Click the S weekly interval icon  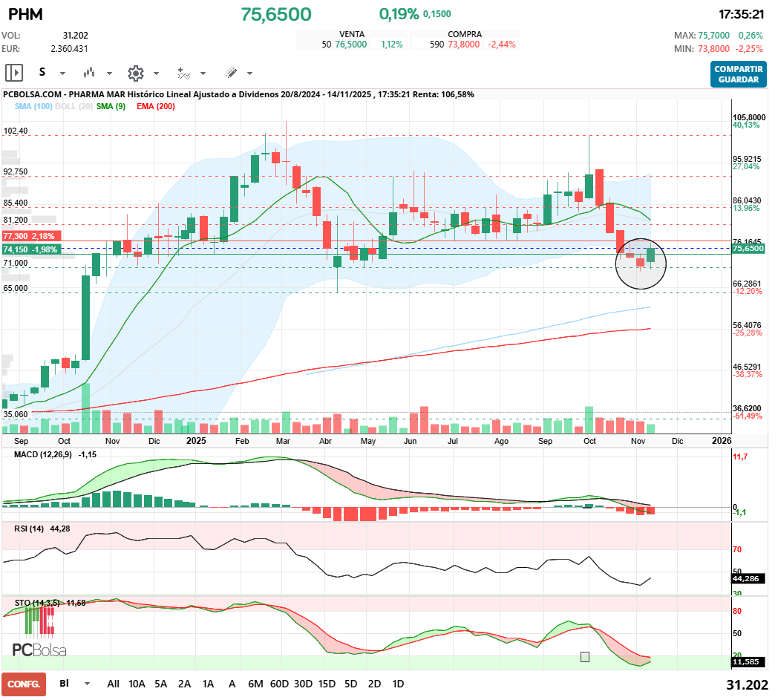pyautogui.click(x=42, y=73)
